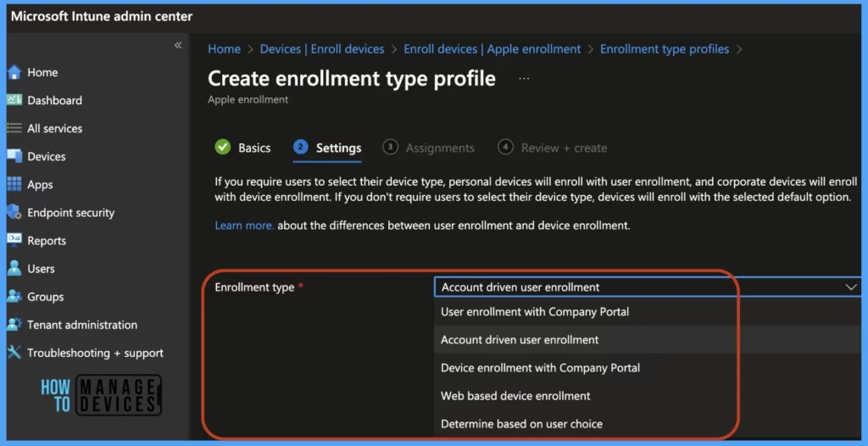Click the Learn more link
The image size is (868, 446).
(244, 226)
